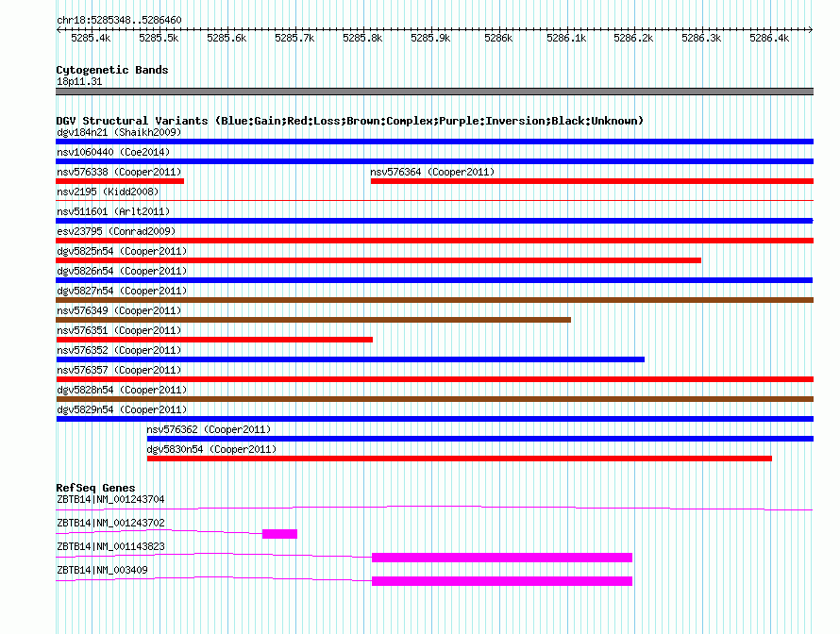The width and height of the screenshot is (840, 634).
Task: Open nsv576352 (Cooper2011) variant label
Action: click(x=119, y=350)
